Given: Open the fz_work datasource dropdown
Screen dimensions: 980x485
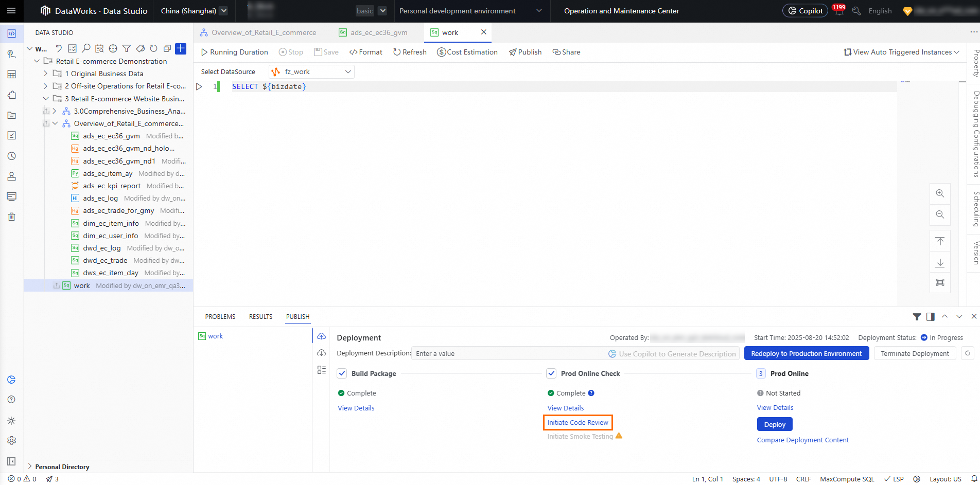Looking at the screenshot, I should pos(312,72).
